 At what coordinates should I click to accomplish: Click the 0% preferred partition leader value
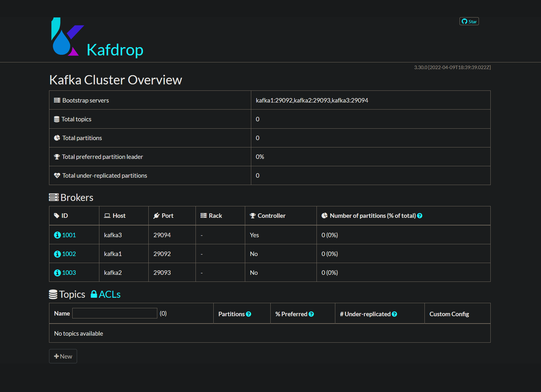pyautogui.click(x=260, y=157)
